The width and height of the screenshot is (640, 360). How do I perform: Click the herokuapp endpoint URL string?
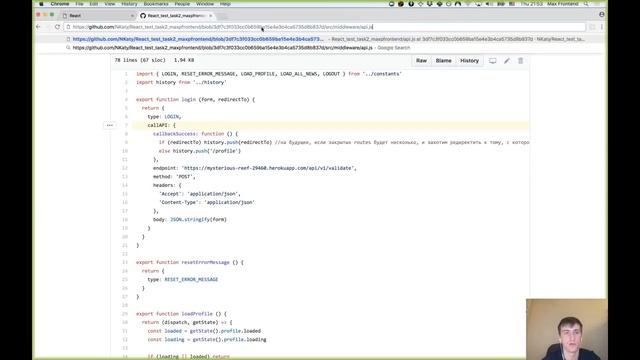click(x=268, y=168)
